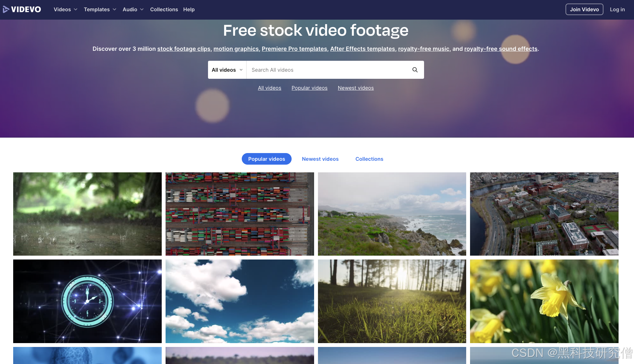Select the Popular videos tab
The width and height of the screenshot is (634, 364).
click(x=267, y=159)
